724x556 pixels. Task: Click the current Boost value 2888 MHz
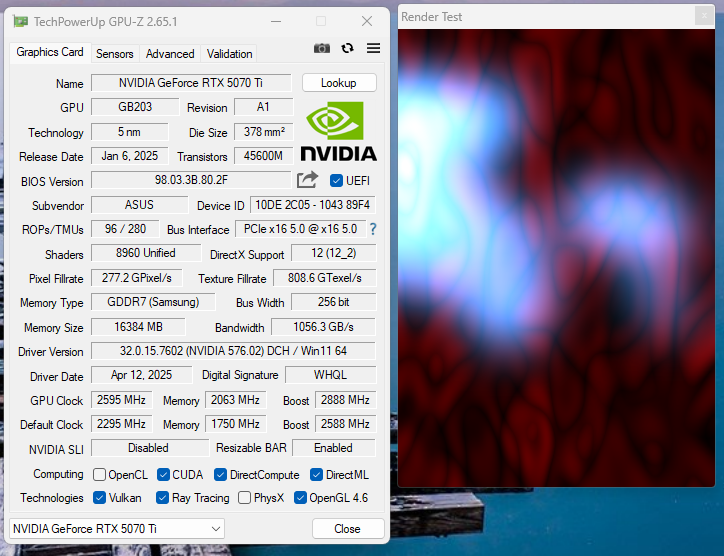345,400
